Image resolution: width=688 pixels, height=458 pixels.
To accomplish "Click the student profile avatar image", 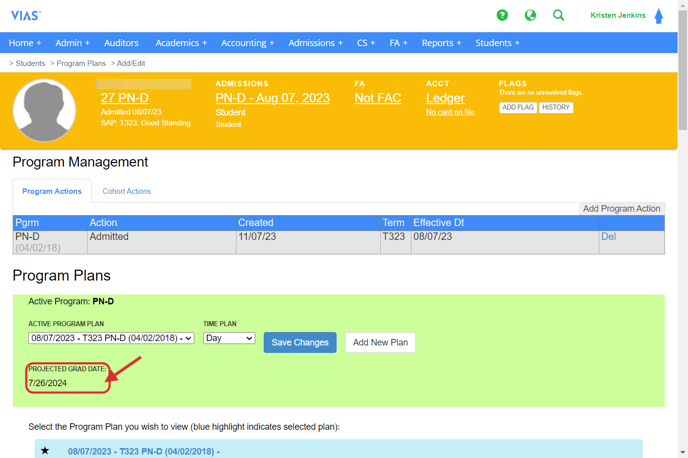I will [x=45, y=110].
